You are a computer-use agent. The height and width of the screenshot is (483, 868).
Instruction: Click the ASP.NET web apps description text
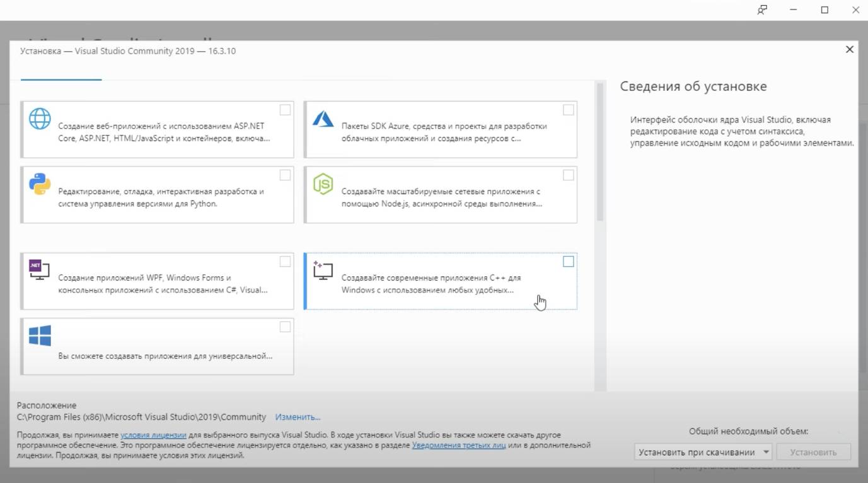tap(165, 132)
